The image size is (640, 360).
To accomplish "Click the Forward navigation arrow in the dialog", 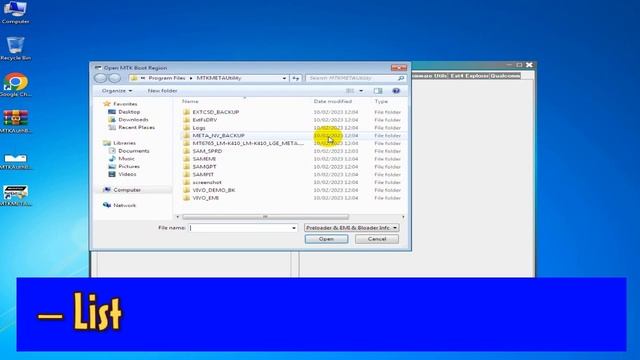I will click(x=115, y=78).
